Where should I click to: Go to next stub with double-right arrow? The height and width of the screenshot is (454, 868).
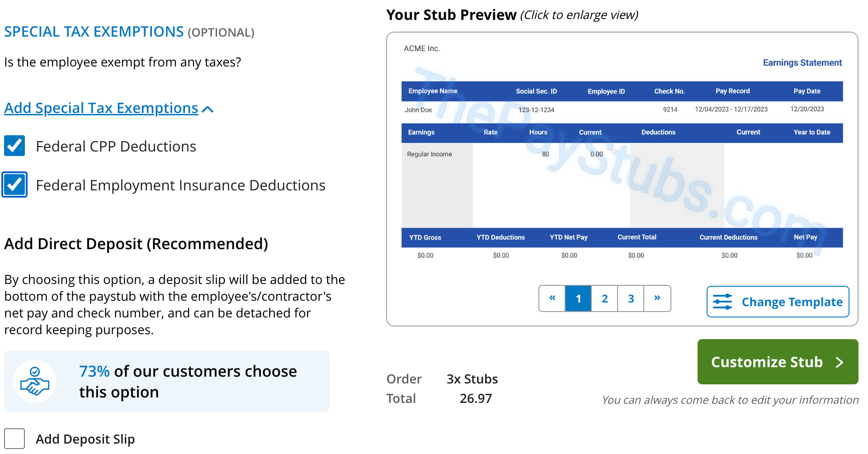tap(657, 298)
